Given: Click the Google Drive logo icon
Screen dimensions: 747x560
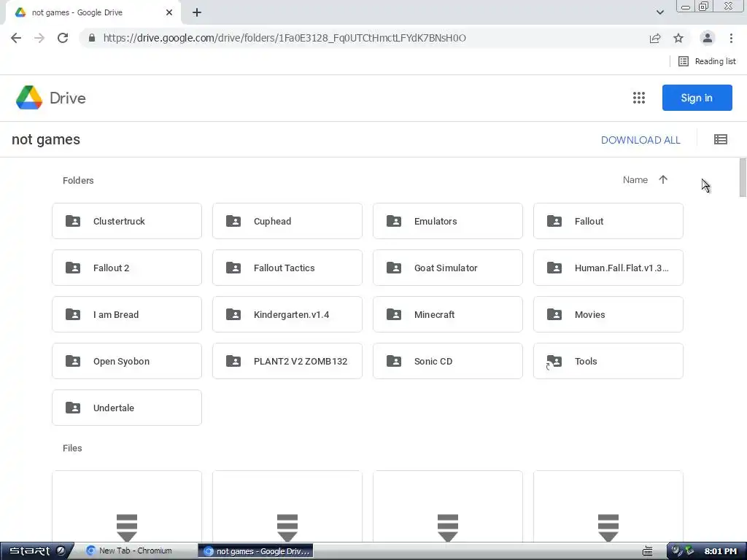Looking at the screenshot, I should tap(29, 98).
